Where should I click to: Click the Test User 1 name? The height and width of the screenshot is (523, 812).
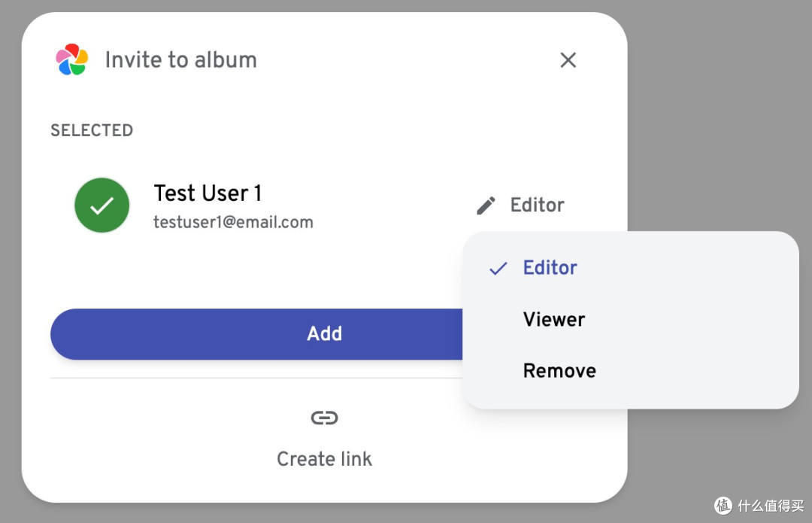[208, 193]
